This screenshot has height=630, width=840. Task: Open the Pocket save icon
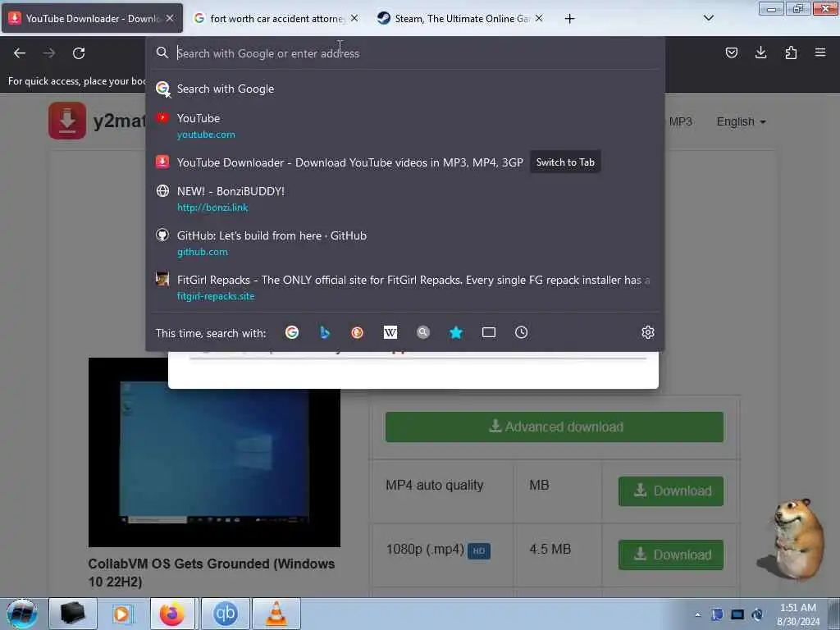point(731,52)
